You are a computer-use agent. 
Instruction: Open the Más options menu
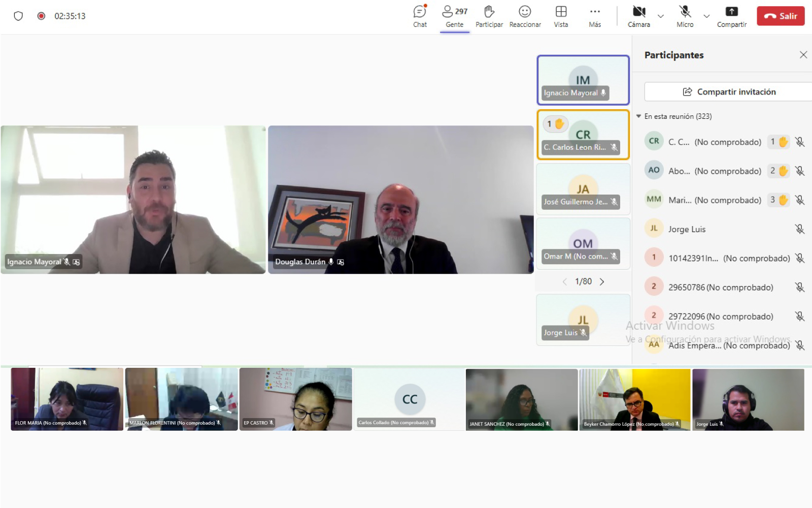[595, 16]
